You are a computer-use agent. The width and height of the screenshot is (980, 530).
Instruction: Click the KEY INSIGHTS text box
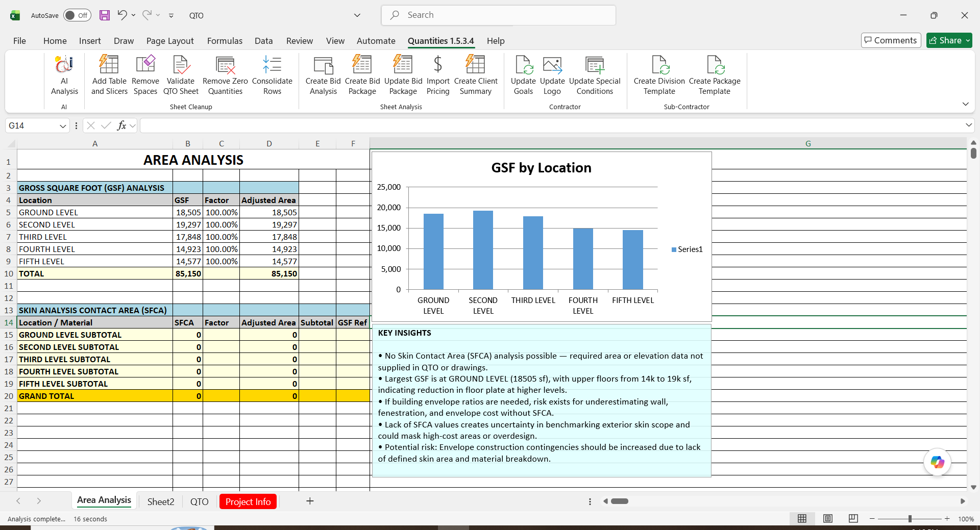542,400
